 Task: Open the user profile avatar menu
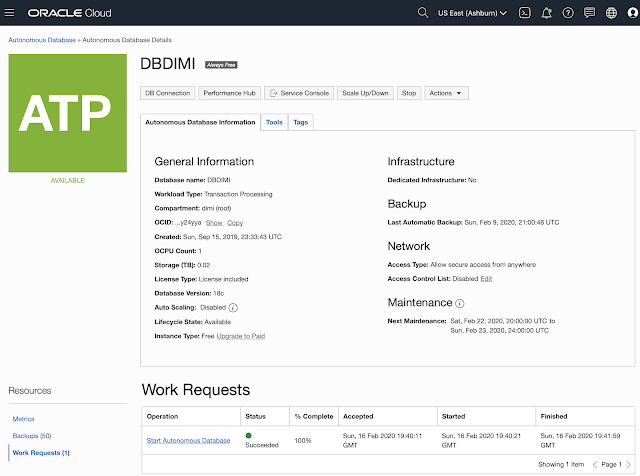click(x=633, y=13)
